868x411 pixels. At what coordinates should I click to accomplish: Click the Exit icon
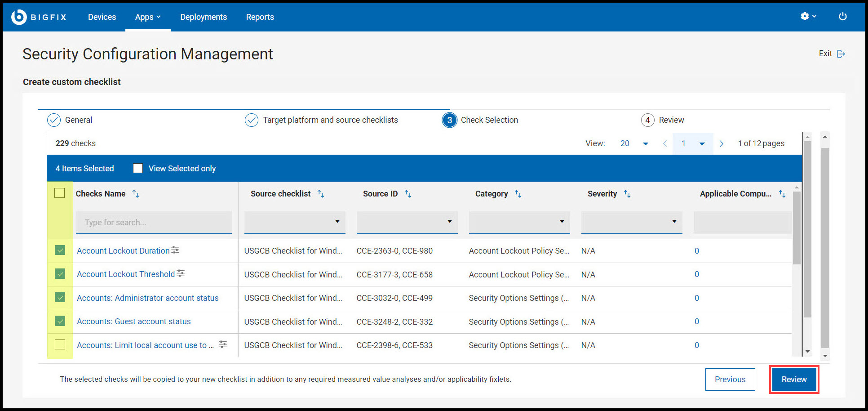[841, 54]
